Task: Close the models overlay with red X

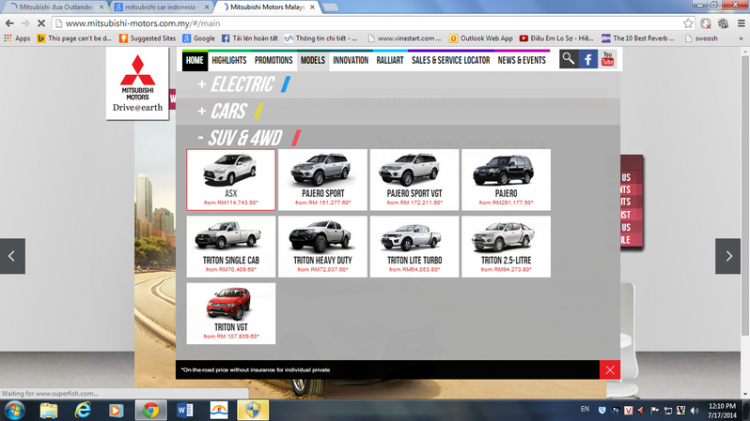Action: point(610,370)
